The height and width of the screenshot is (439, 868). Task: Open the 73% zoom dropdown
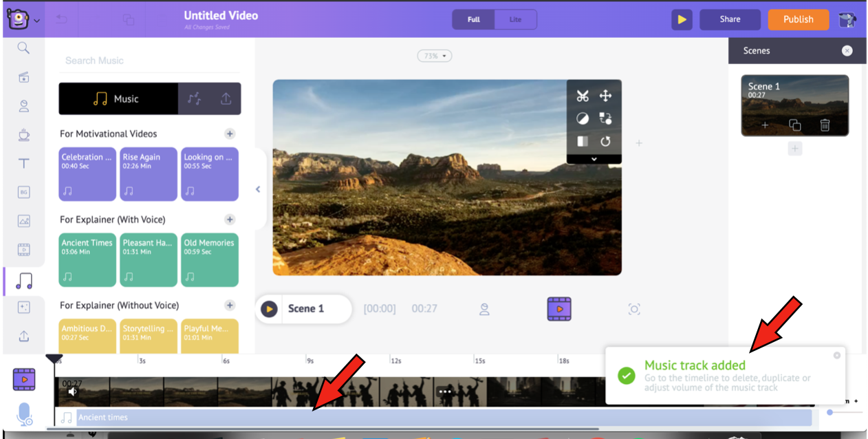[x=435, y=56]
